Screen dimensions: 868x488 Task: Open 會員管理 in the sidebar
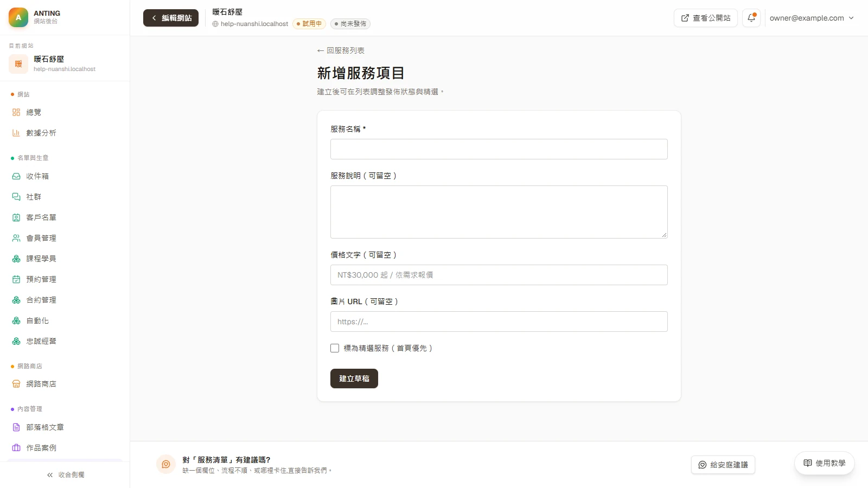(x=65, y=238)
